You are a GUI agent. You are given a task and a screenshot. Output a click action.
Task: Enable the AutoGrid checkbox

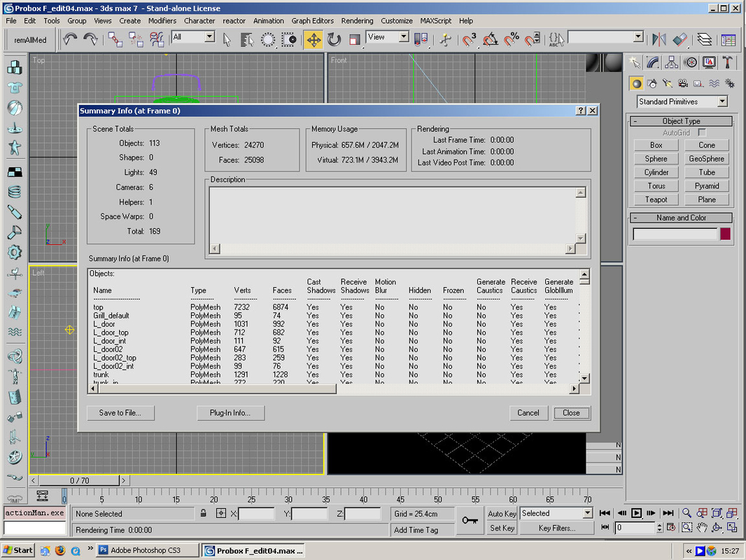tap(702, 132)
